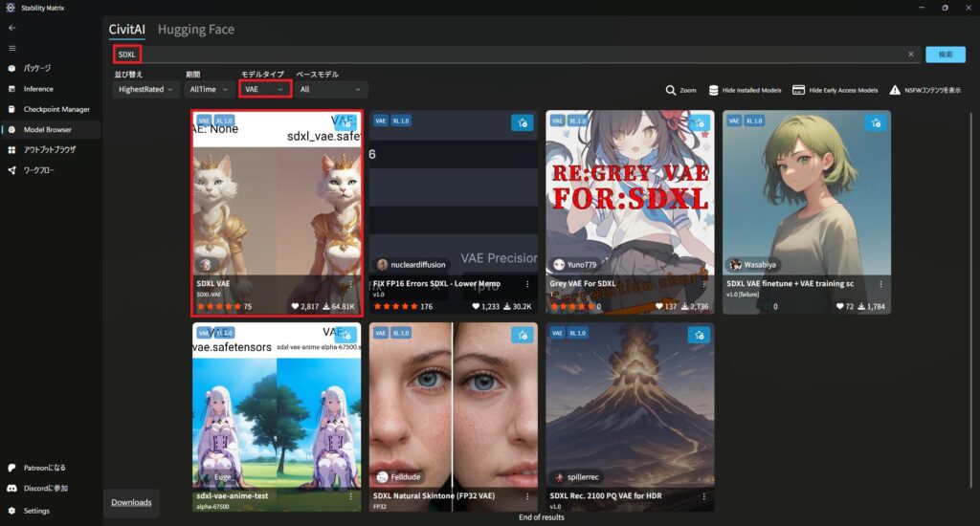
Task: Click Yuno779 author badge
Action: click(x=575, y=265)
